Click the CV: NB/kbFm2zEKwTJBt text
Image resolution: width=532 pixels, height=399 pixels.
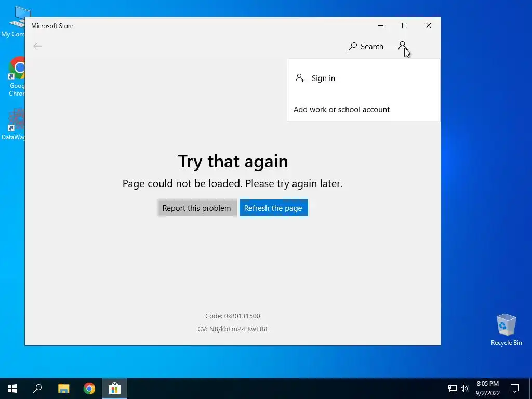point(233,329)
